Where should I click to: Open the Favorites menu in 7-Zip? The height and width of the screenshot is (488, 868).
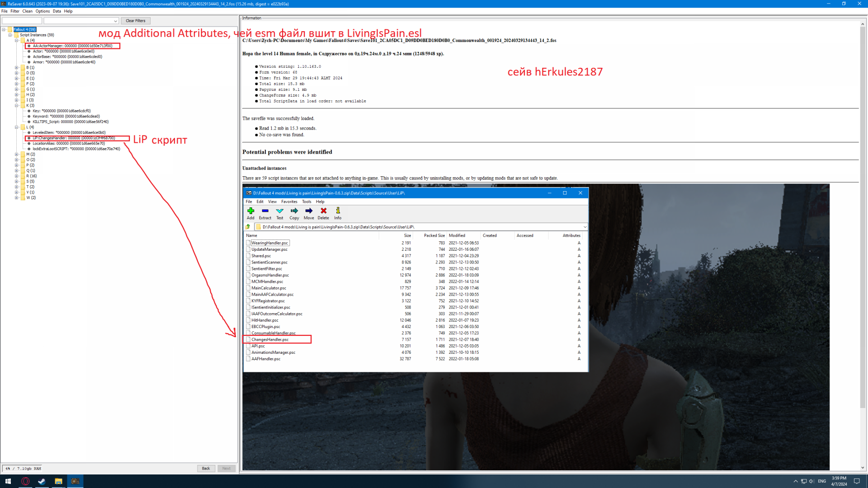click(289, 202)
